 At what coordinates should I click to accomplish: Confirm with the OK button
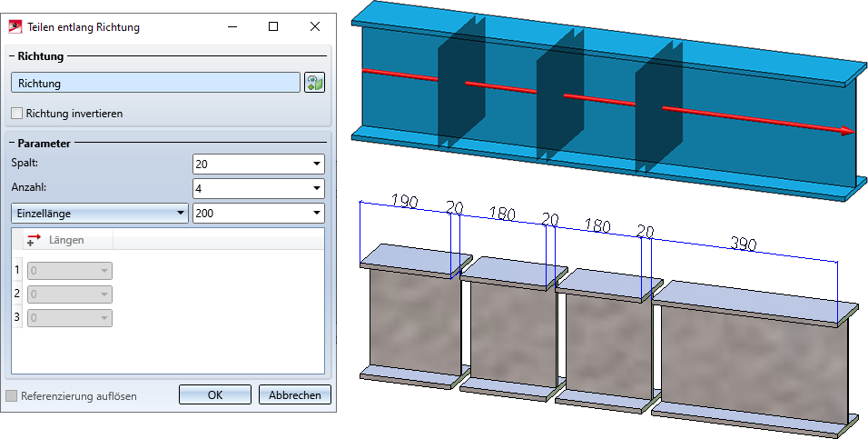coord(215,394)
